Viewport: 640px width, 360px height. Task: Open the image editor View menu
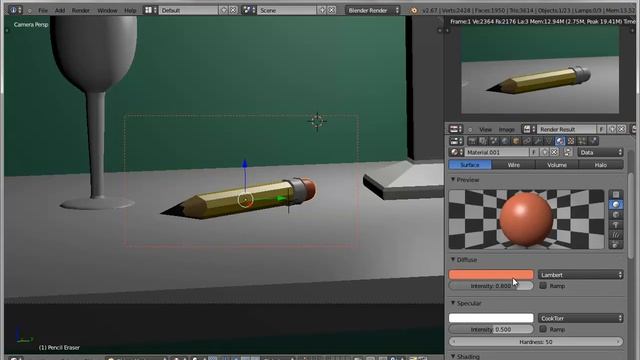tap(485, 129)
